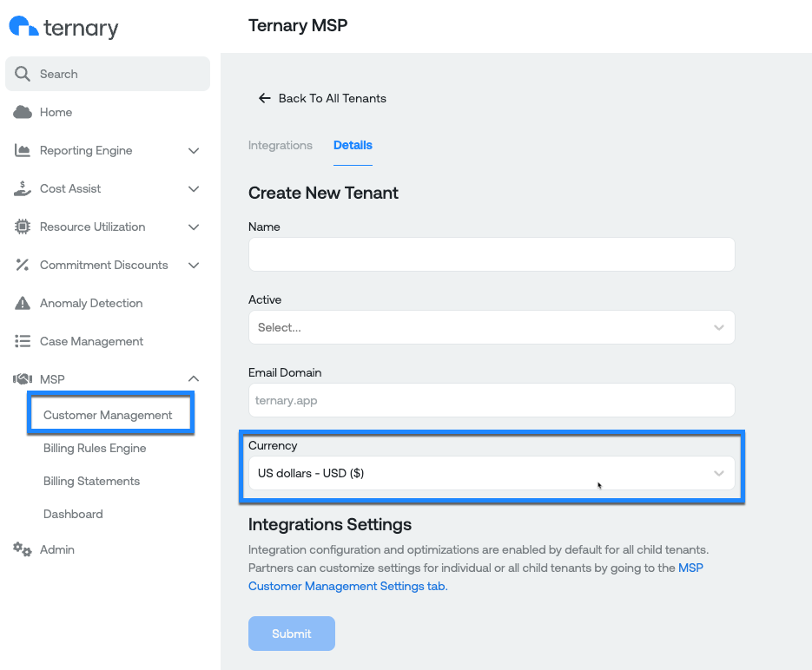
Task: Open Dashboard under MSP
Action: pos(73,515)
